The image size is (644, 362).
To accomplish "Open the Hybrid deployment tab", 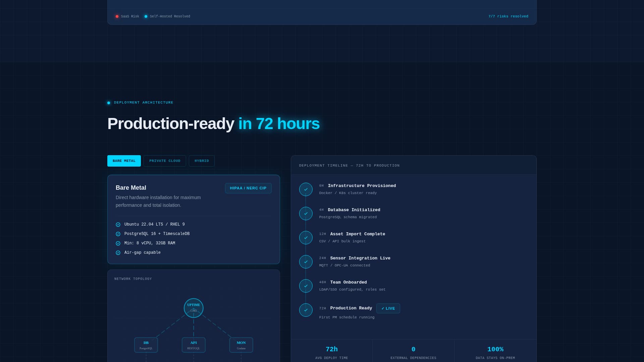I will point(202,161).
